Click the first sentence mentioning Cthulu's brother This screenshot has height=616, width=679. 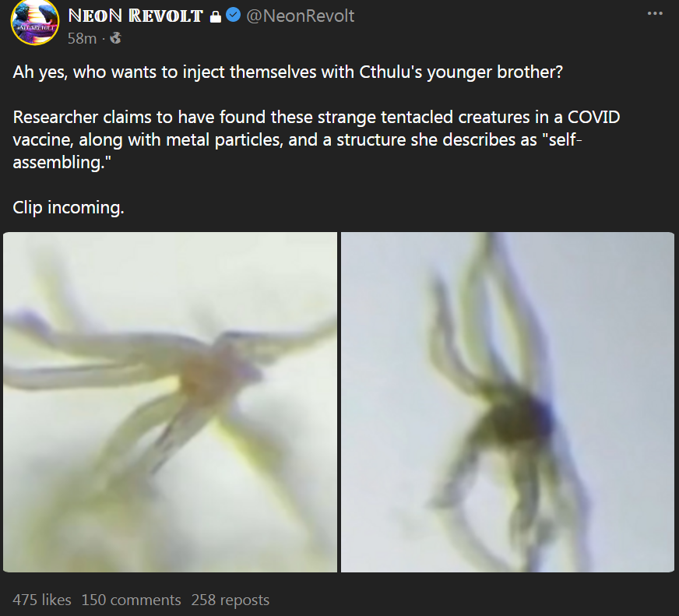tap(287, 72)
